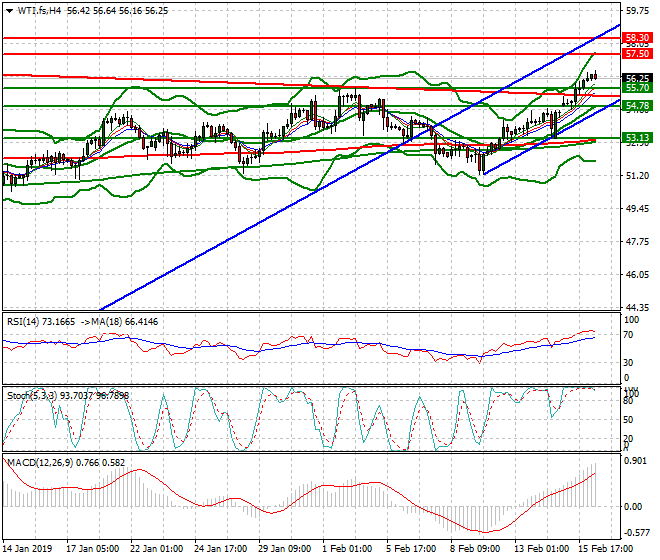Click the 5 Feb 17:00 time label
Image resolution: width=660 pixels, height=560 pixels.
pyautogui.click(x=411, y=549)
